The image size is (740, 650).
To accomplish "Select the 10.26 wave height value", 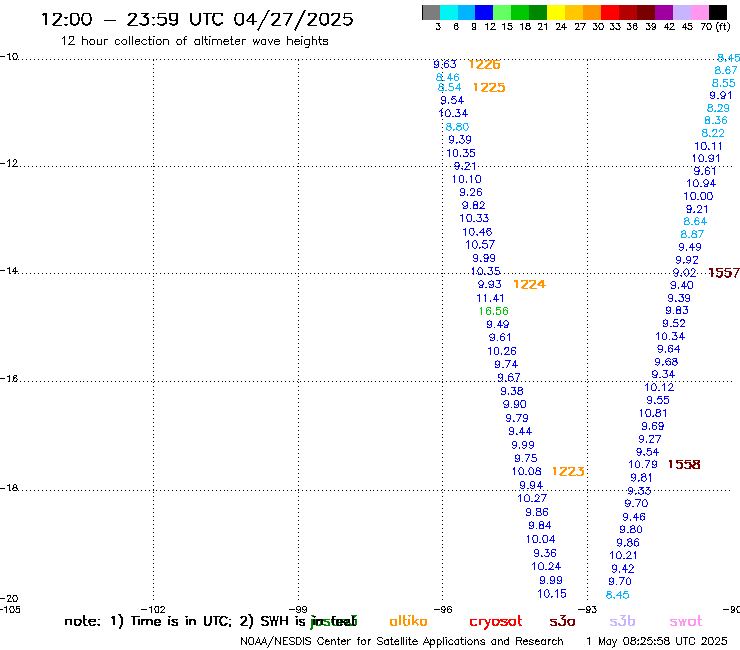I will tap(502, 351).
